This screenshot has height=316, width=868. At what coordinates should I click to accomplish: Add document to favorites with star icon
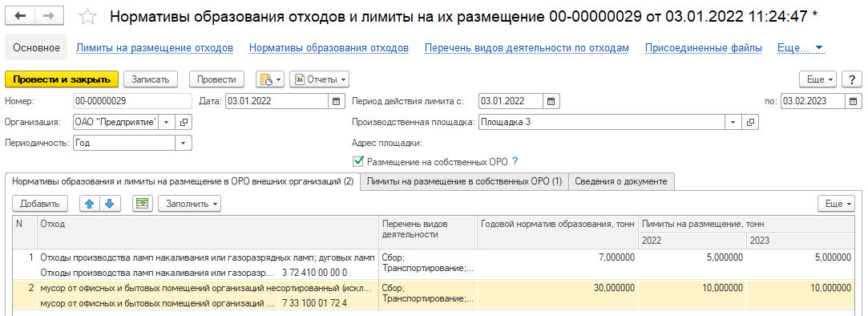(87, 16)
